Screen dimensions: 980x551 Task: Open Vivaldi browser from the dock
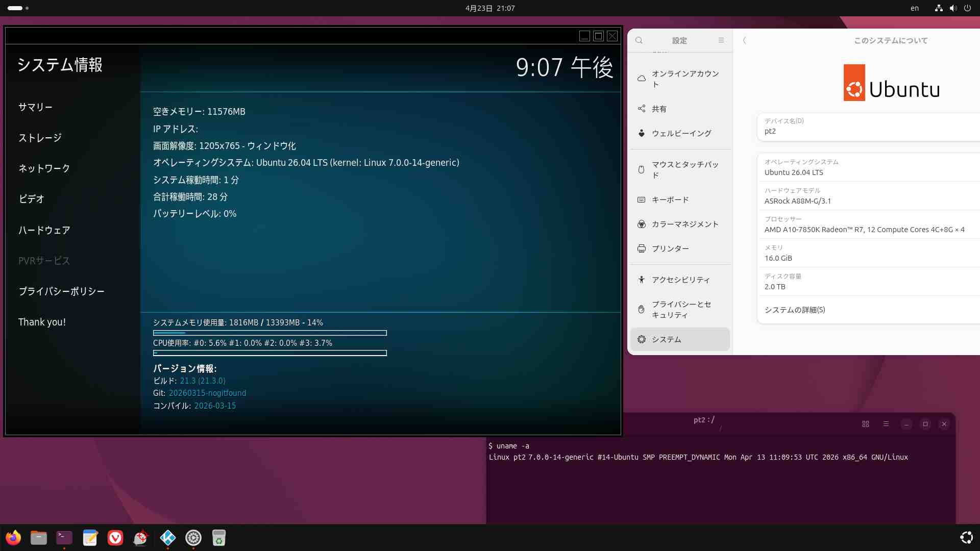click(115, 538)
